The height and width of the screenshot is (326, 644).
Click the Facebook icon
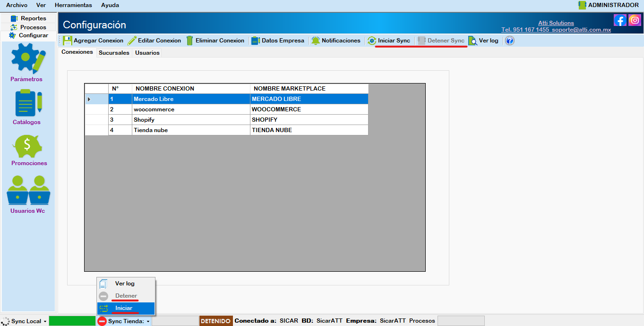point(619,20)
